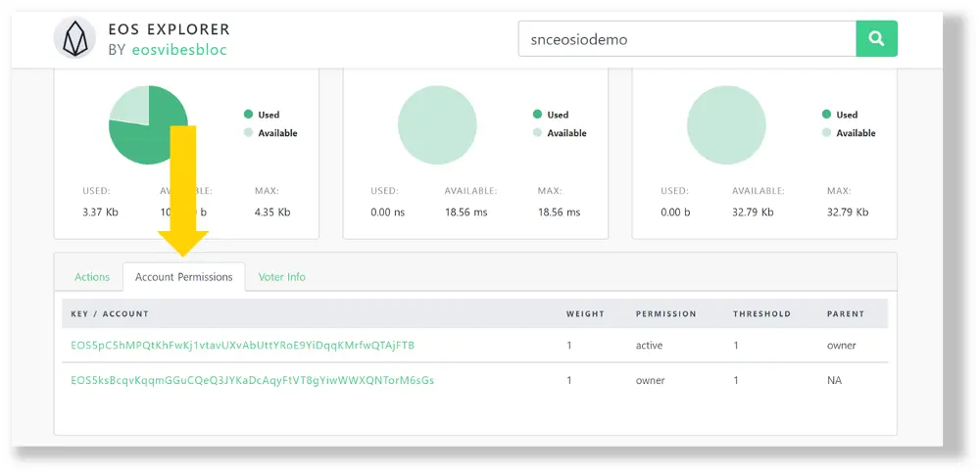Click the EOS logo icon
Image resolution: width=980 pixels, height=473 pixels.
click(74, 38)
